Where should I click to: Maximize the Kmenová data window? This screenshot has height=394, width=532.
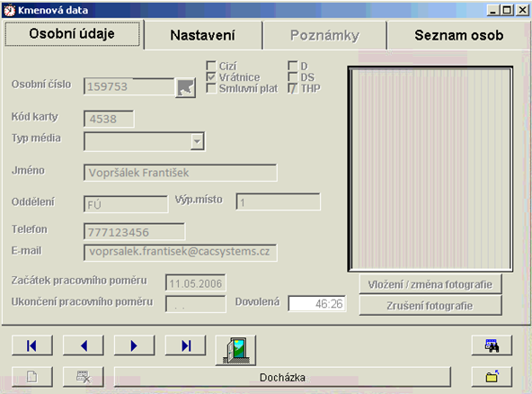[x=507, y=11]
